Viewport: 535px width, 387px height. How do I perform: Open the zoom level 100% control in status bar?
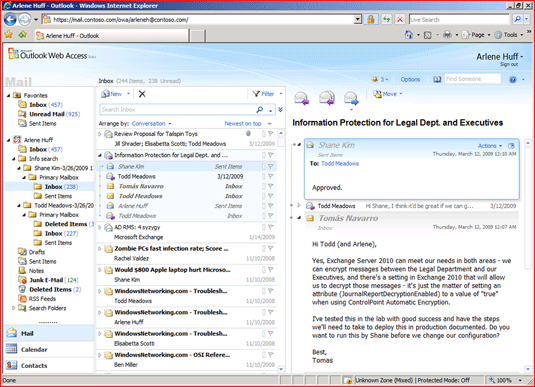coord(505,380)
